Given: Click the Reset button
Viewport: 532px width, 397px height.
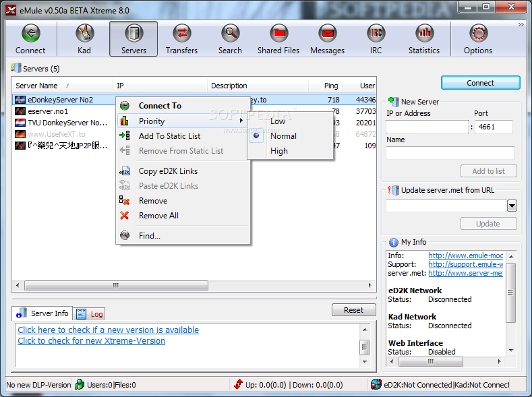Looking at the screenshot, I should point(353,310).
